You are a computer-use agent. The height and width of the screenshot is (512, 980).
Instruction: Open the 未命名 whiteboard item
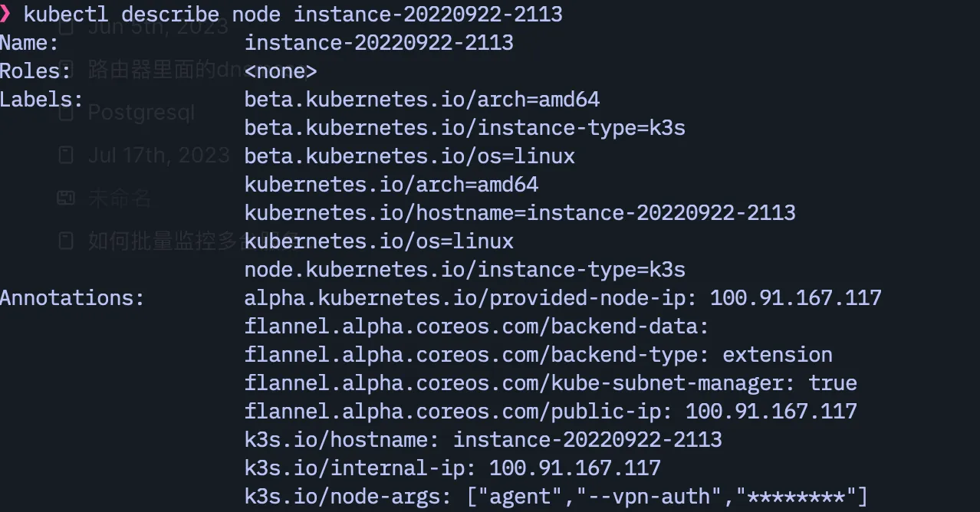tap(120, 199)
